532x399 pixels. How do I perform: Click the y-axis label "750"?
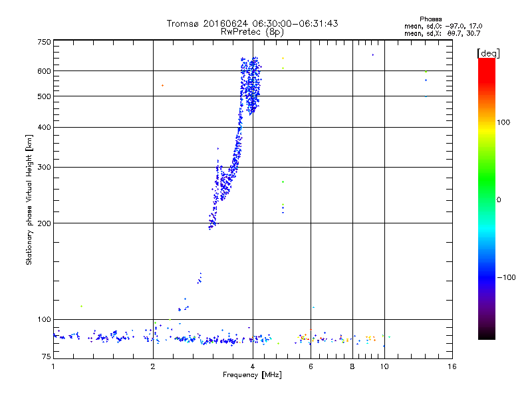tap(44, 42)
